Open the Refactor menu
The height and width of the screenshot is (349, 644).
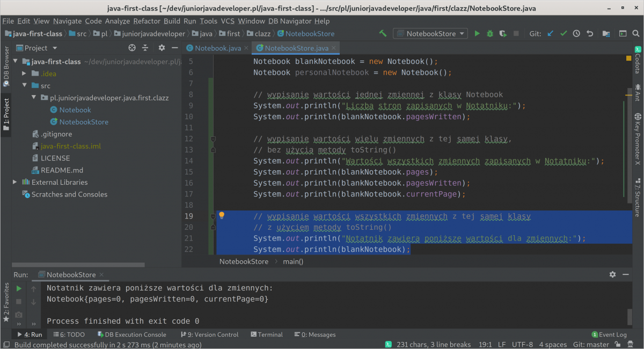point(147,21)
